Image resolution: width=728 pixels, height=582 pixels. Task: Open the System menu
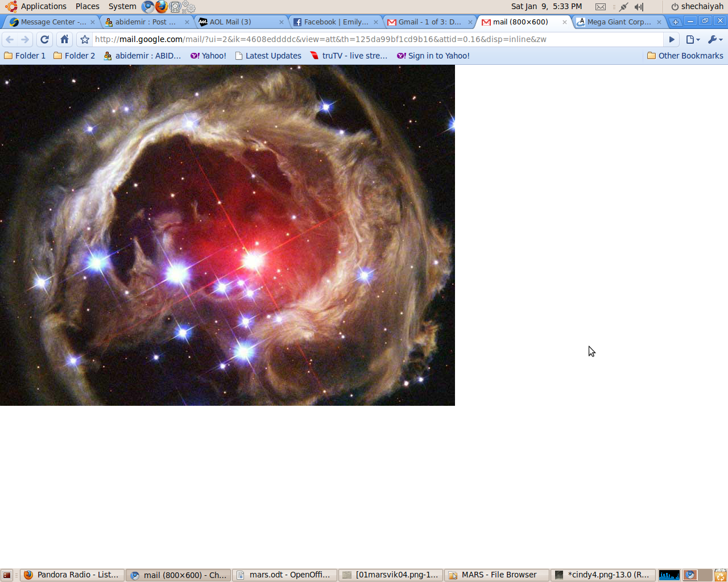pyautogui.click(x=122, y=6)
